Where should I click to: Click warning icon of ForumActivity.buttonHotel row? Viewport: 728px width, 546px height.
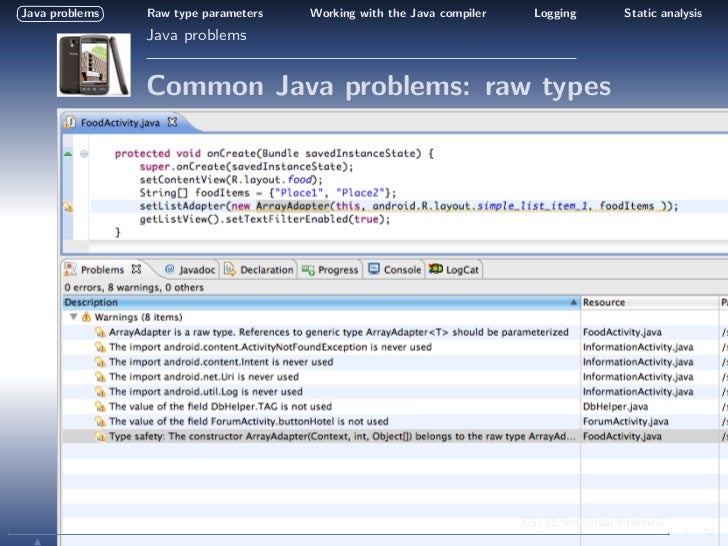[x=100, y=421]
